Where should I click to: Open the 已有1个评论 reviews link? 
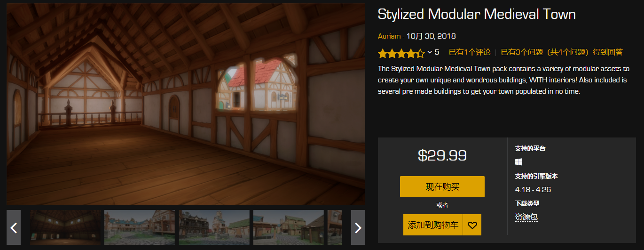click(470, 52)
